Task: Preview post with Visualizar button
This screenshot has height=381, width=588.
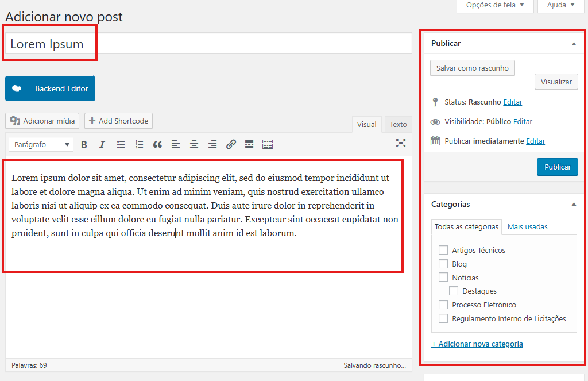Action: (556, 82)
